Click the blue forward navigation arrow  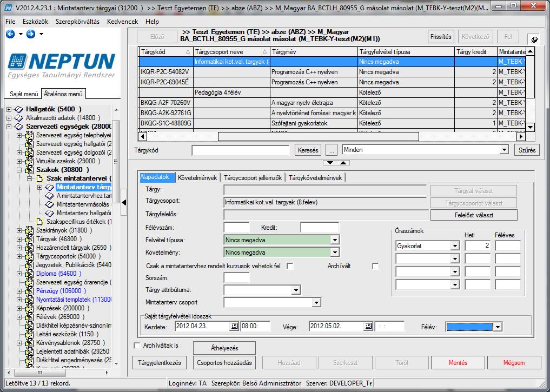pos(31,34)
